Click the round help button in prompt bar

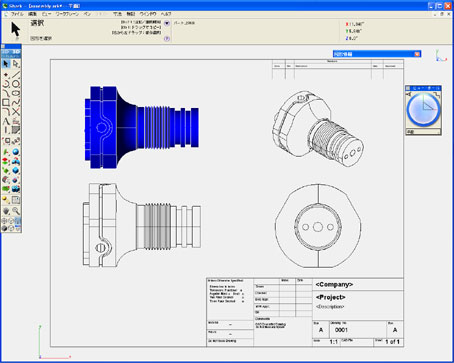tap(167, 38)
